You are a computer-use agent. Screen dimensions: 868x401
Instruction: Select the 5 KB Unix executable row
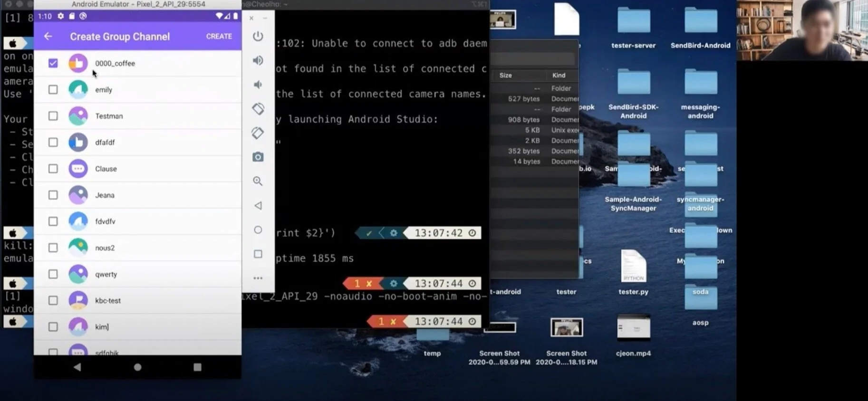535,130
